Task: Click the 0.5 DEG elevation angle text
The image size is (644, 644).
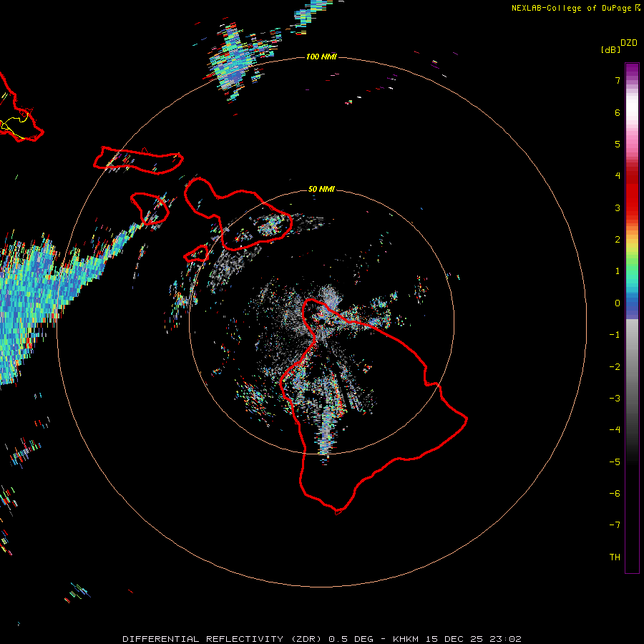Action: (x=351, y=639)
